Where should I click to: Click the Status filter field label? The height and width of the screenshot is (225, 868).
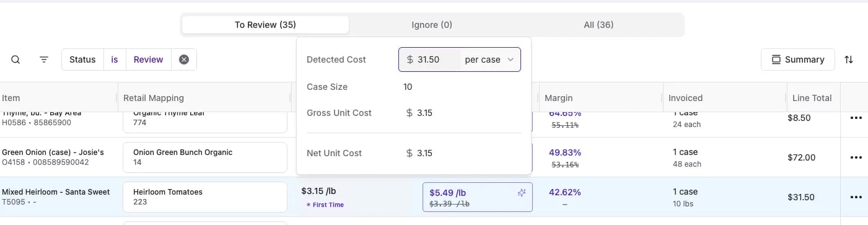click(82, 60)
